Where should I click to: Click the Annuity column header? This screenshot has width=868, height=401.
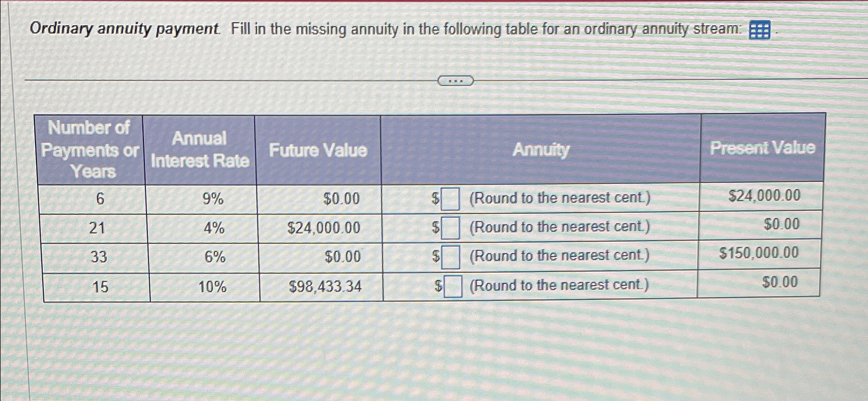pyautogui.click(x=541, y=150)
